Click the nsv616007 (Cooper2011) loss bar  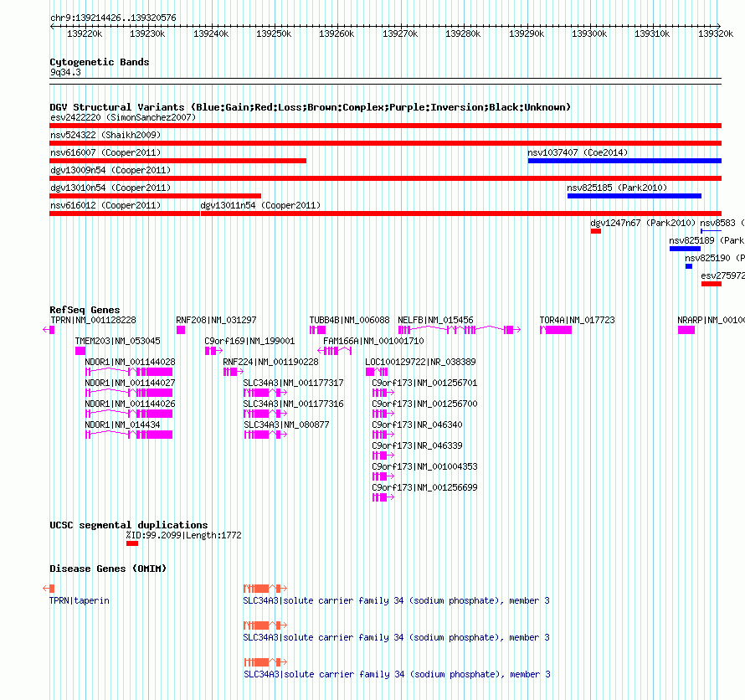(177, 161)
